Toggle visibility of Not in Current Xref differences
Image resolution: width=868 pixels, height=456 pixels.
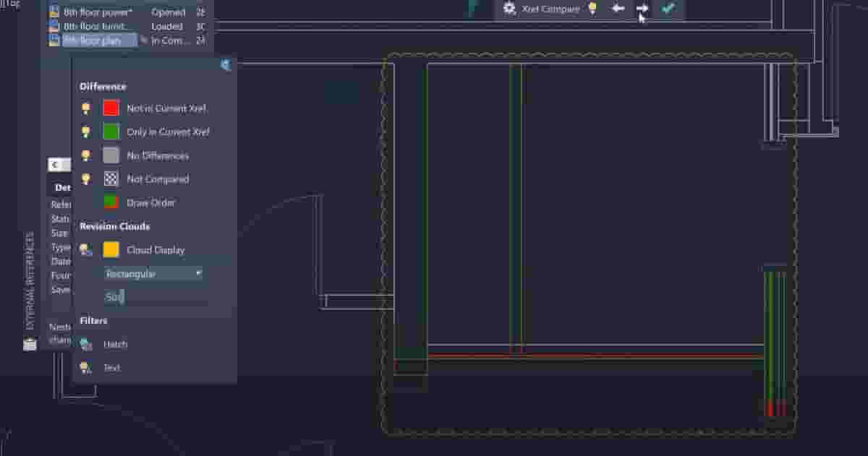tap(87, 108)
